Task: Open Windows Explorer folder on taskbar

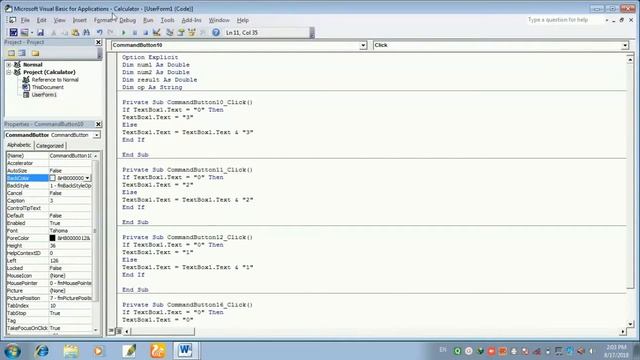Action: 71,351
